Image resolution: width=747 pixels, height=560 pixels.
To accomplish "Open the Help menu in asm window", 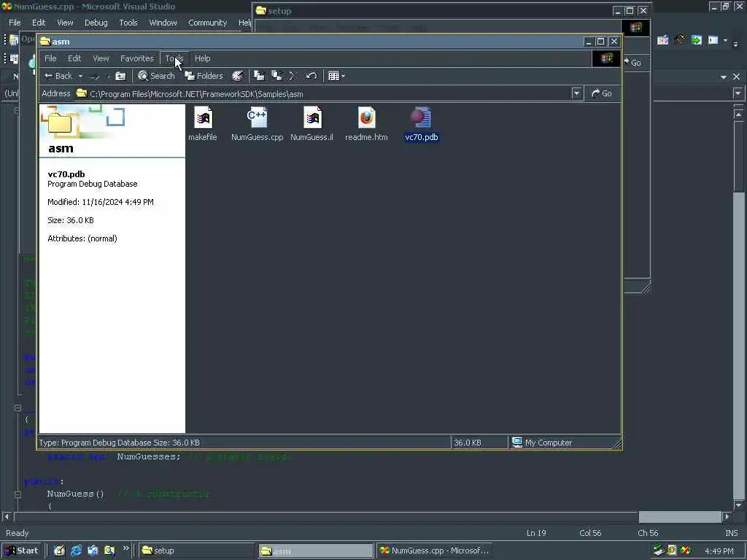I will click(203, 58).
